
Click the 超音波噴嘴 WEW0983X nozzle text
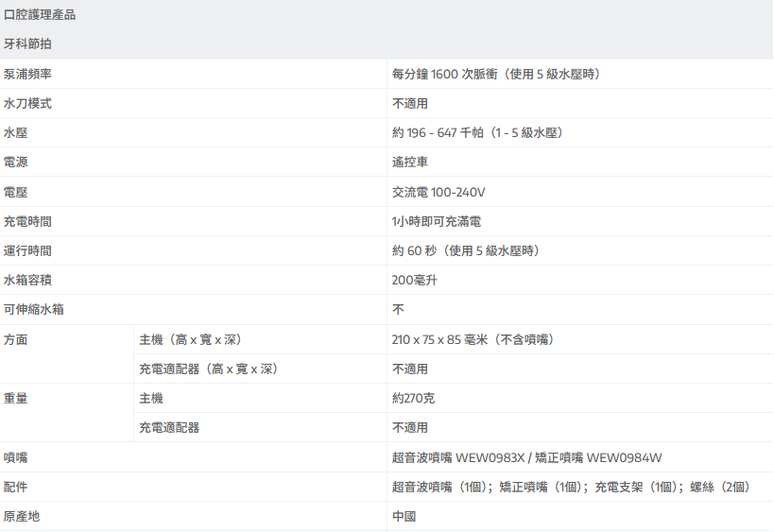click(x=458, y=457)
